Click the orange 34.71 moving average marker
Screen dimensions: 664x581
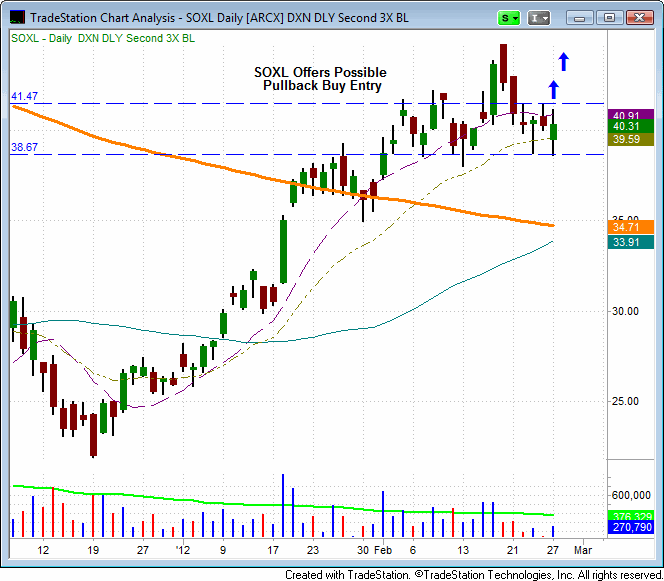[x=631, y=227]
